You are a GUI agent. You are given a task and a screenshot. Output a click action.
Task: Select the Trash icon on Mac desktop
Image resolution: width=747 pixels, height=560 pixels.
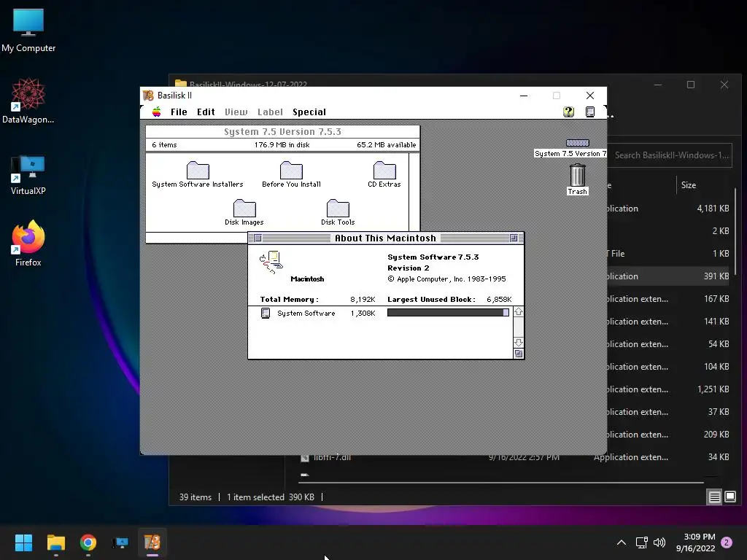pos(578,179)
